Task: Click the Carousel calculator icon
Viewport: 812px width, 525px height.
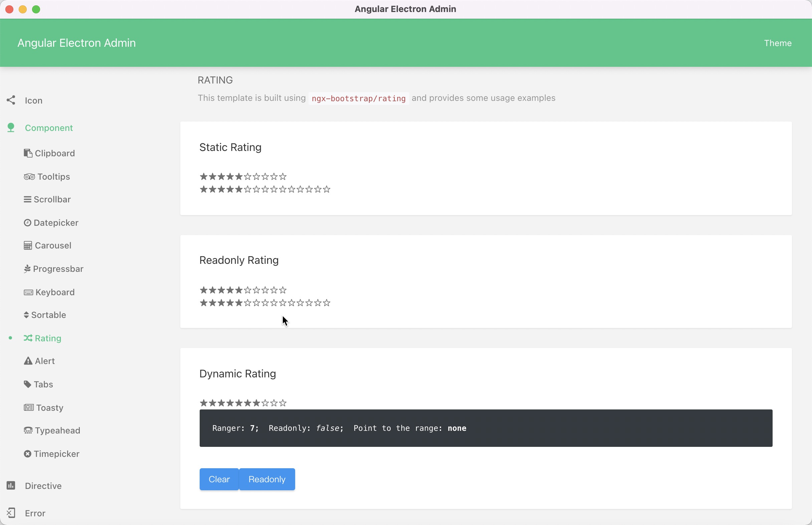Action: tap(28, 245)
